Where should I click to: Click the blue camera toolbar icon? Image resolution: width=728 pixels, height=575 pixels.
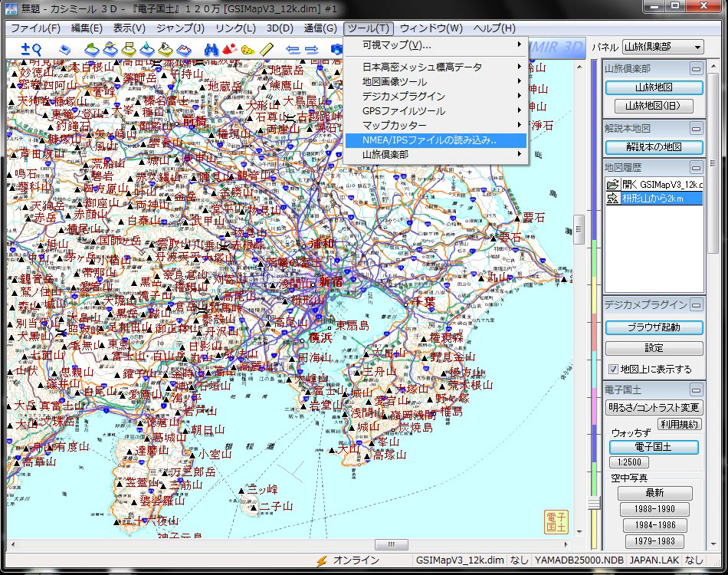[x=336, y=49]
